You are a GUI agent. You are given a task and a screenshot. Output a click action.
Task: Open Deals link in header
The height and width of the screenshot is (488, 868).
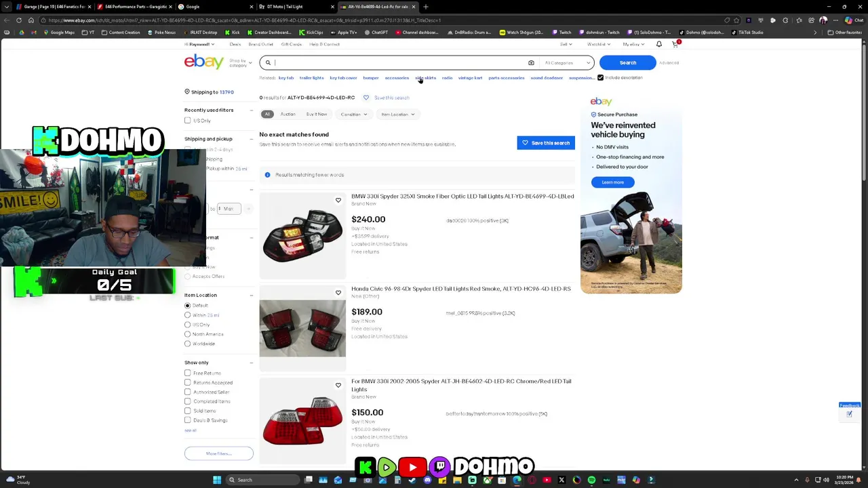coord(235,44)
